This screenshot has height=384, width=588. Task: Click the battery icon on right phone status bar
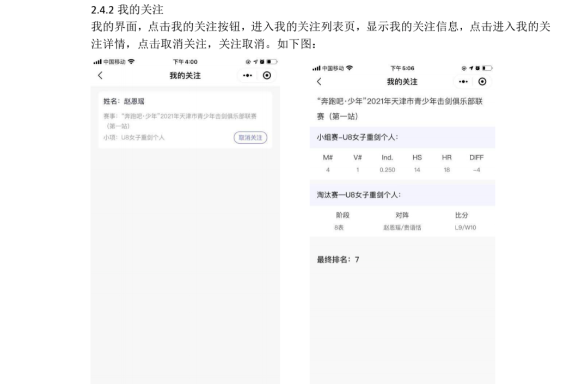pos(487,68)
